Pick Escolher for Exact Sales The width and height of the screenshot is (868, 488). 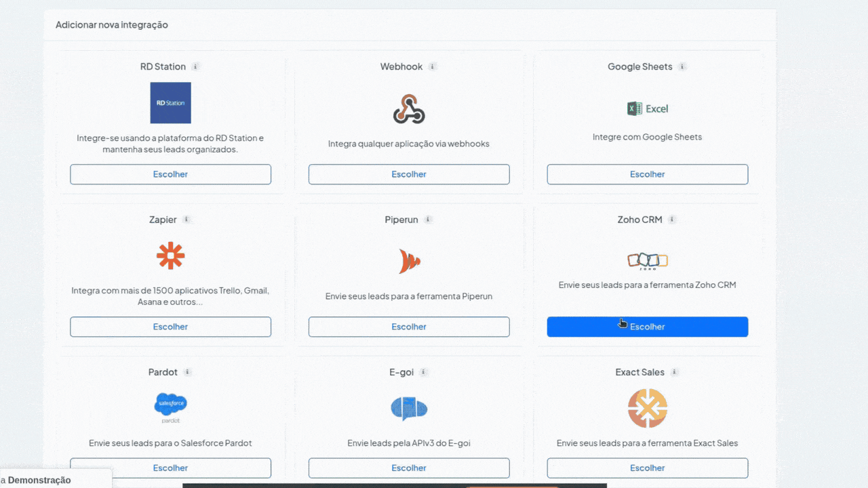click(648, 468)
